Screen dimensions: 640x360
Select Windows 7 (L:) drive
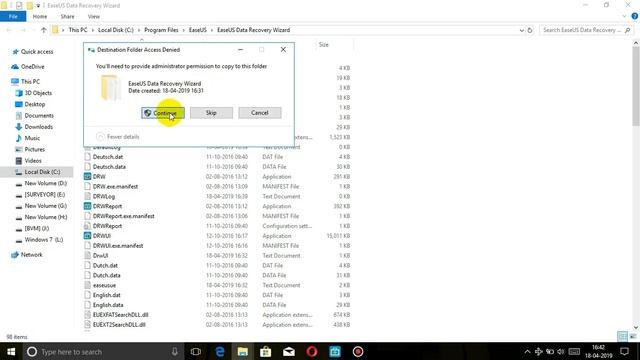[x=39, y=240]
